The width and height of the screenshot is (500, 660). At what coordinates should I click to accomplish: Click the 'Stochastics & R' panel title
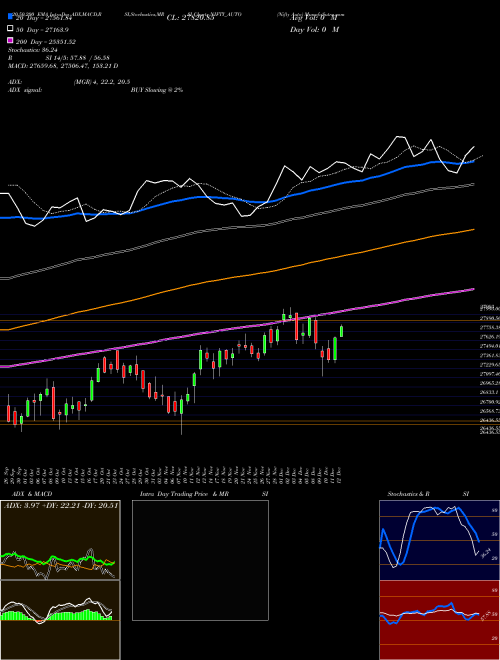[x=408, y=494]
